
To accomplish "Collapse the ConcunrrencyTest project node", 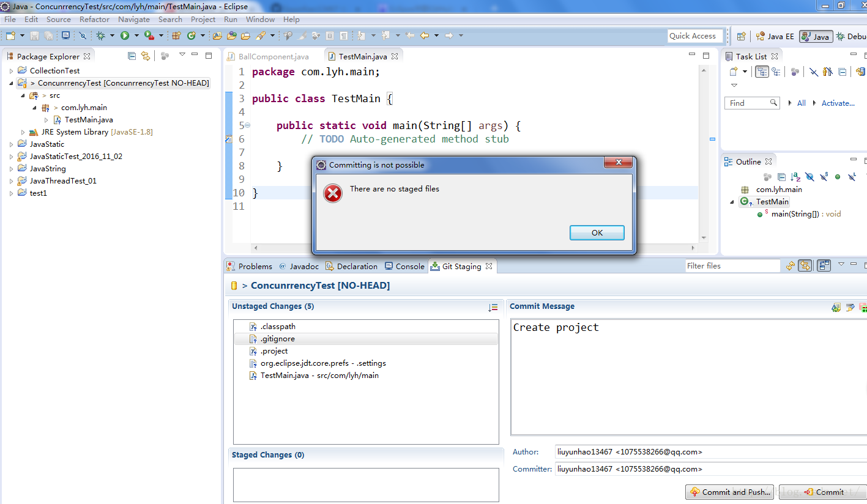I will click(11, 83).
